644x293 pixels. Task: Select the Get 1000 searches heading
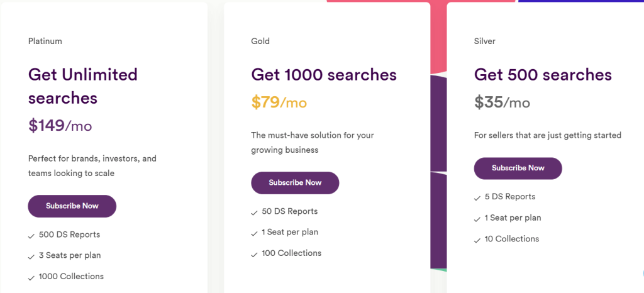click(324, 75)
